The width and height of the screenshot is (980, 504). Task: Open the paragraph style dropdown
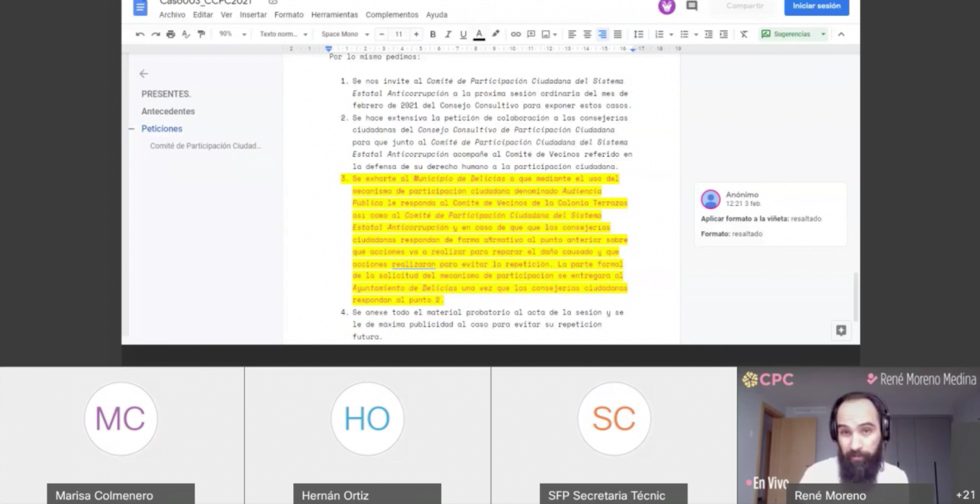pos(284,34)
